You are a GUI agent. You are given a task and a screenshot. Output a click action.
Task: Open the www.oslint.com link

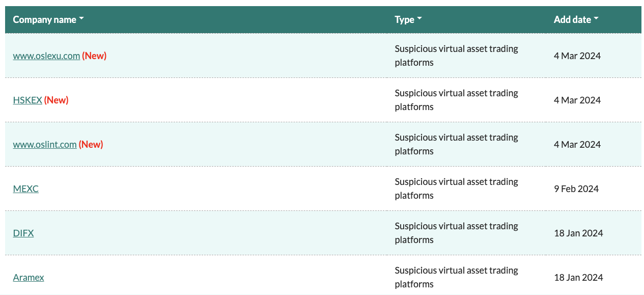coord(45,145)
